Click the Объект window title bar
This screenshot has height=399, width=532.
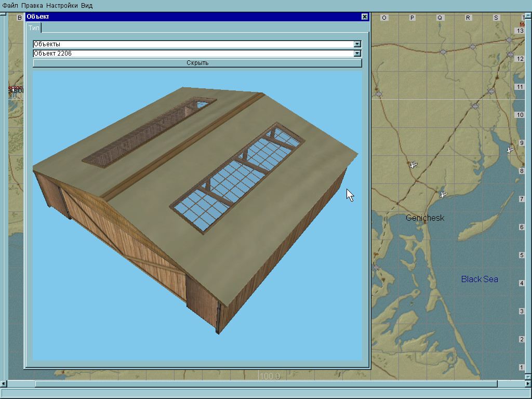193,17
